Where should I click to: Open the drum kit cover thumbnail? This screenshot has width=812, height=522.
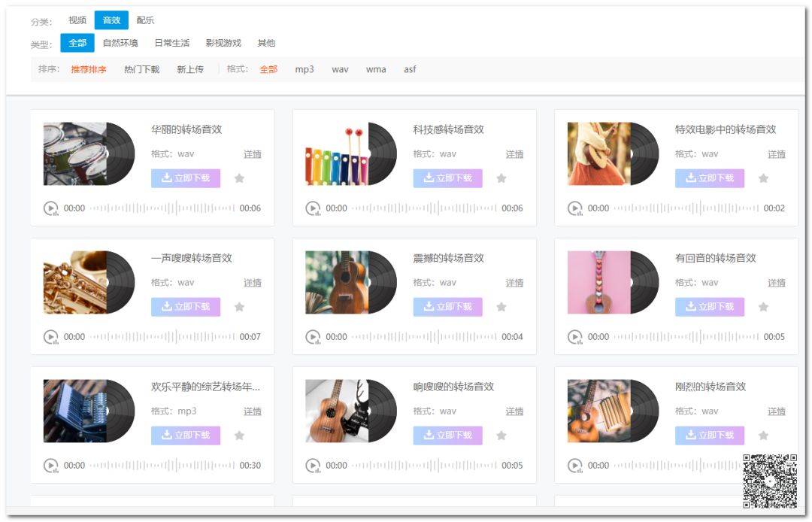coord(75,153)
